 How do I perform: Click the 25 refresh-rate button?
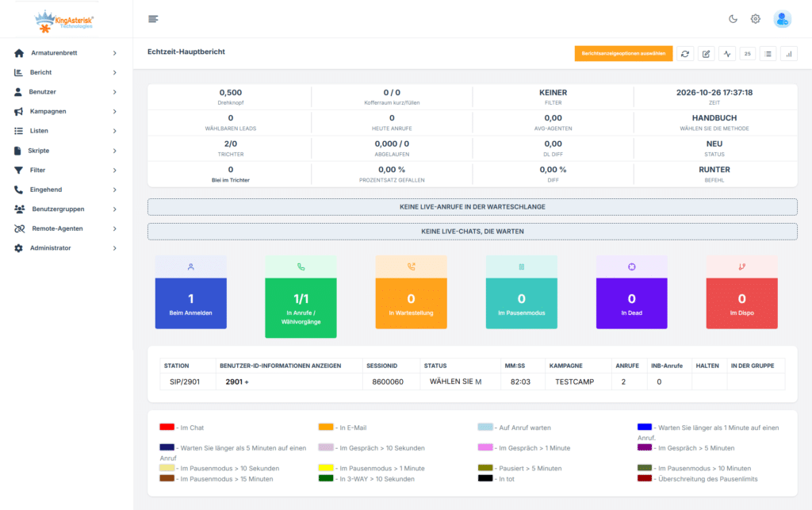coord(747,54)
